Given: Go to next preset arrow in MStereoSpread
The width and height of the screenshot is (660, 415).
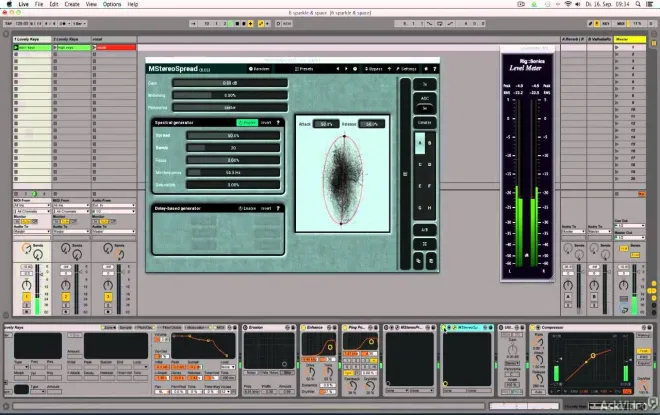Looking at the screenshot, I should [346, 69].
